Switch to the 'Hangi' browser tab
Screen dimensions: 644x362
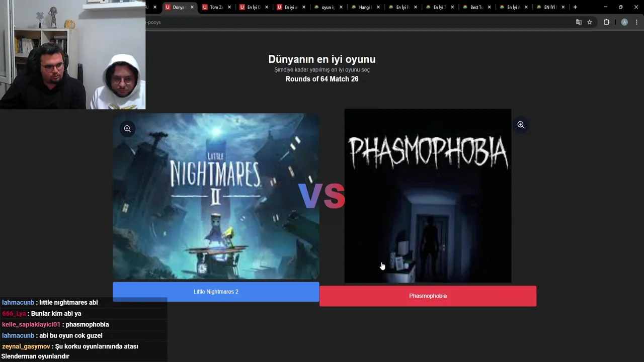365,7
